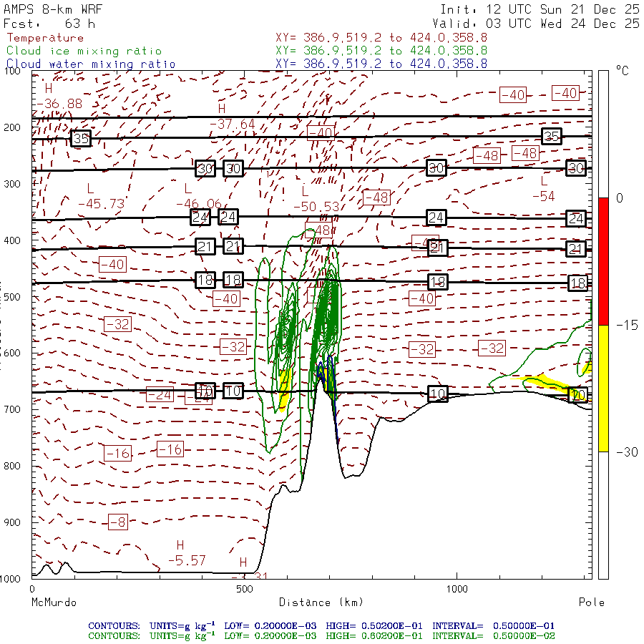
Task: Click the "H -37.64" high temperature marker
Action: click(x=233, y=117)
